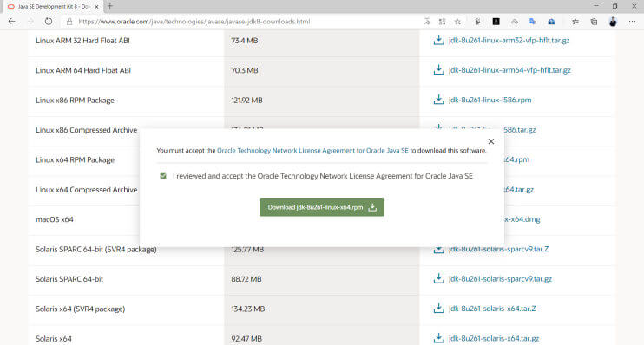Screen dimensions: 644x345
Task: Click download icon for linux-i586.rpm
Action: 438,100
